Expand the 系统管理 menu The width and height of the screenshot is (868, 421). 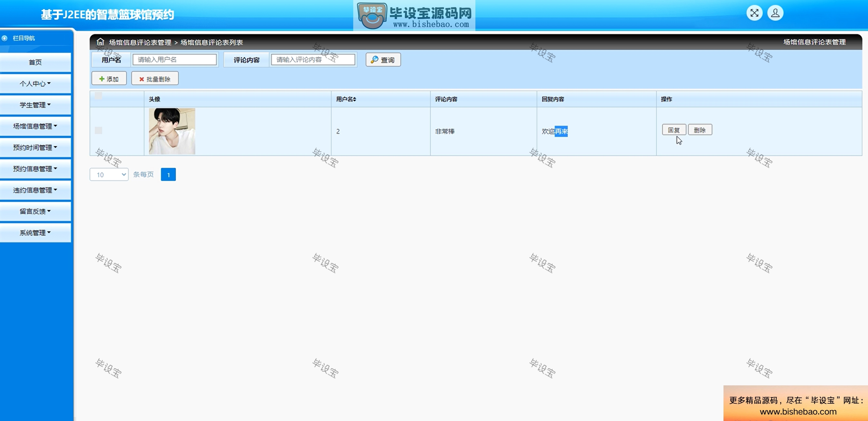pyautogui.click(x=35, y=233)
